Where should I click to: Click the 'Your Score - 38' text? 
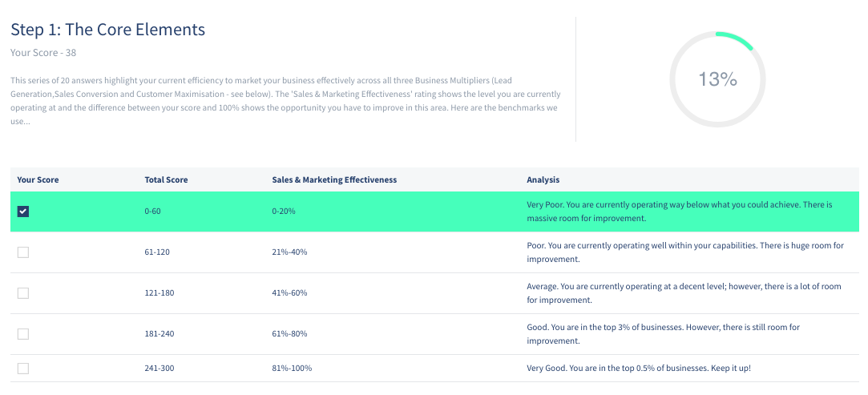click(x=43, y=53)
